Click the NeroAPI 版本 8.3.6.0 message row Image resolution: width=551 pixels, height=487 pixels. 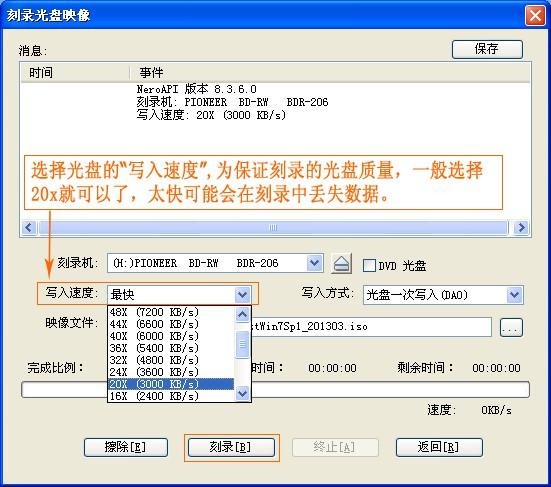tap(196, 89)
